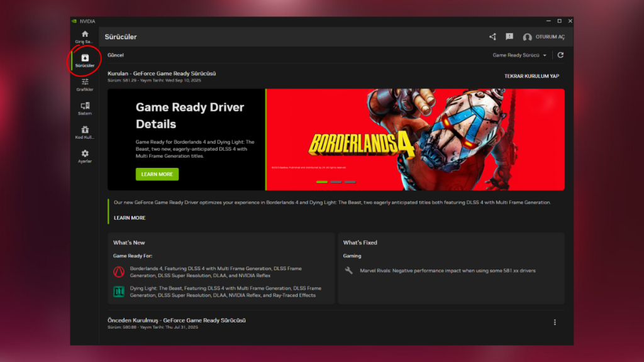This screenshot has height=362, width=644.
Task: Expand the Game Ready Sürücü dropdown
Action: tap(519, 55)
